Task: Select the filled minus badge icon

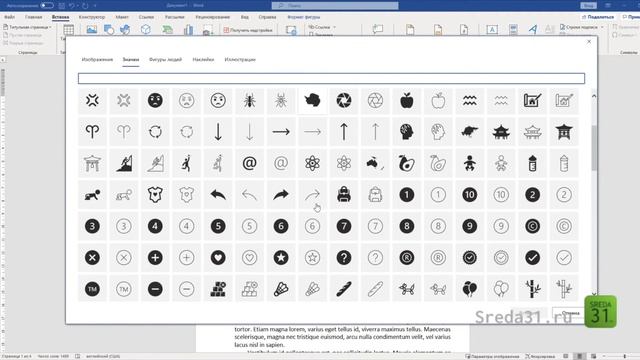Action: (155, 289)
